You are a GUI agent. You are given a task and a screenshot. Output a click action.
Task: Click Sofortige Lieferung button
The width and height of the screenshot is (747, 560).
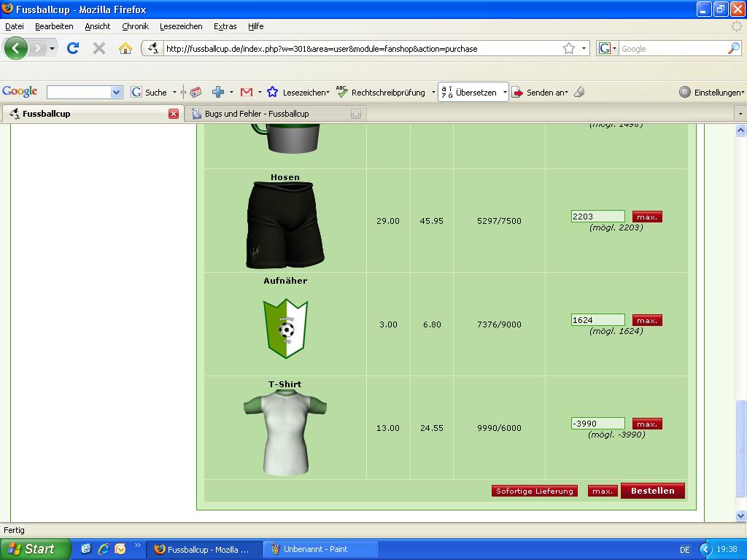[534, 491]
